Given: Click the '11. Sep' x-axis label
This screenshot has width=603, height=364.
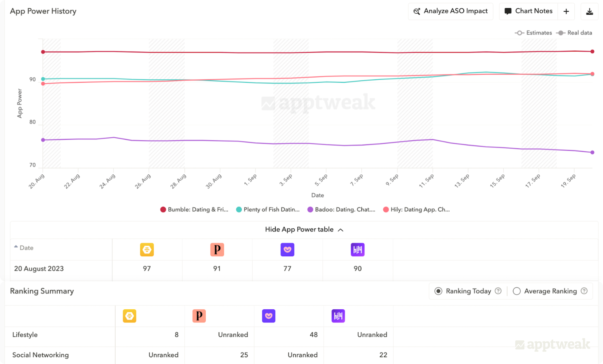Looking at the screenshot, I should (x=427, y=181).
